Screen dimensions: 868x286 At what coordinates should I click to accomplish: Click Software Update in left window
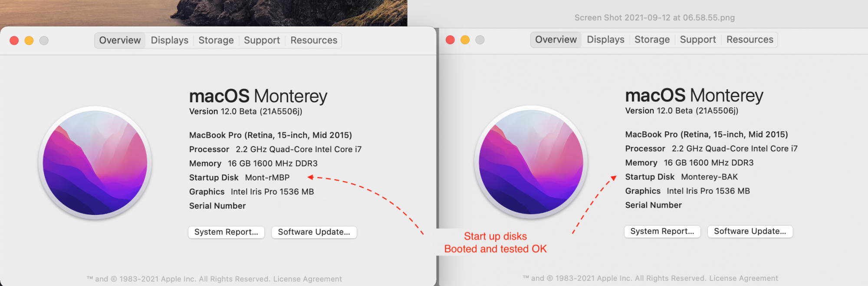point(314,232)
